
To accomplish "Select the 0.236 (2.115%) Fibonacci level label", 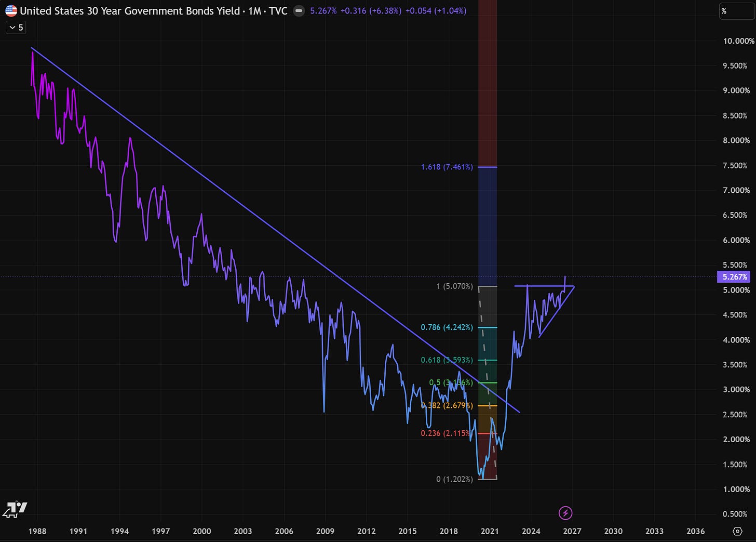I will (x=446, y=433).
